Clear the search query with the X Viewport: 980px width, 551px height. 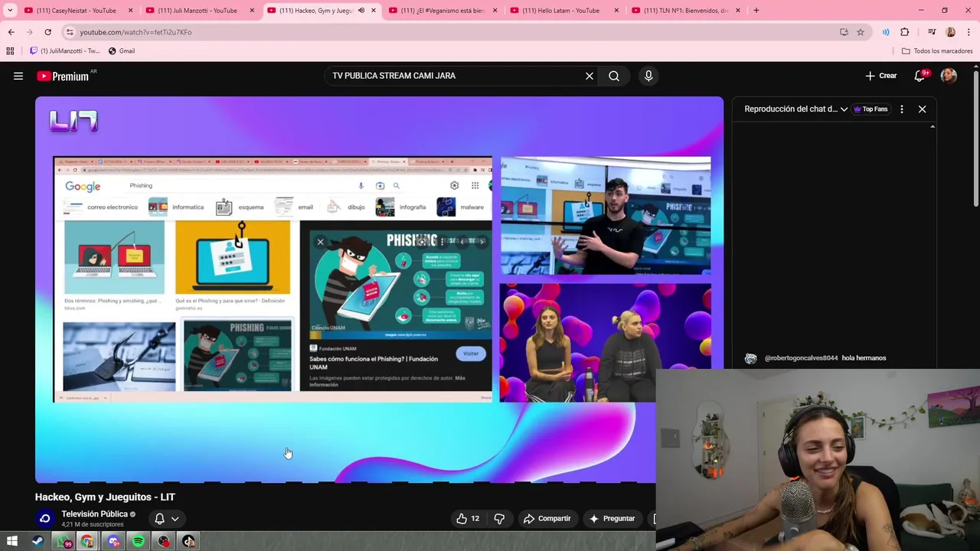[x=590, y=76]
